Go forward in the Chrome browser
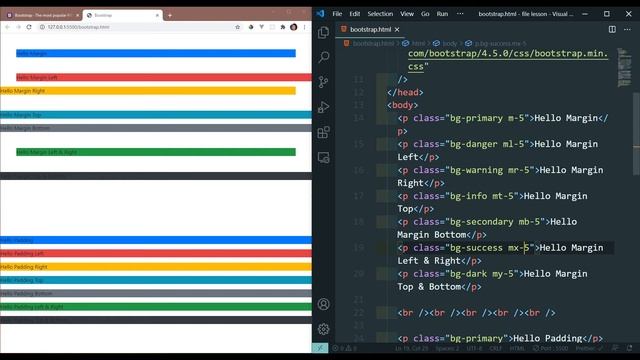 click(18, 27)
